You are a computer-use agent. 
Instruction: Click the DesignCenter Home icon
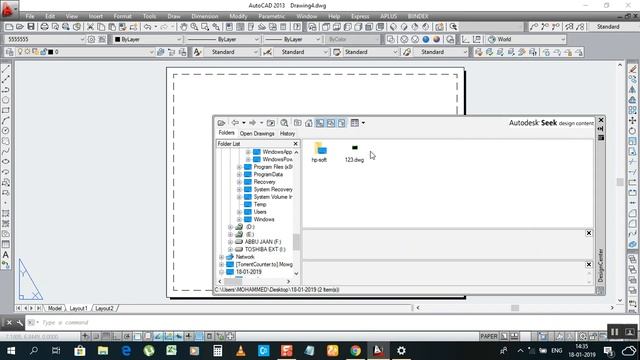coord(309,123)
